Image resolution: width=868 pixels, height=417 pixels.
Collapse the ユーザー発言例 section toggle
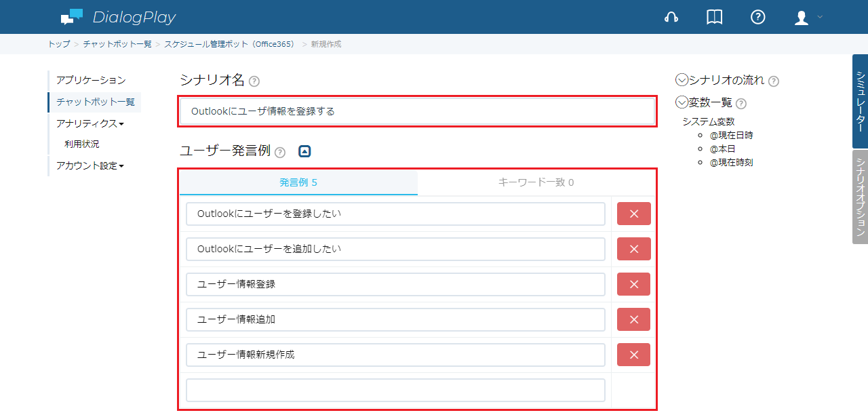pos(304,151)
